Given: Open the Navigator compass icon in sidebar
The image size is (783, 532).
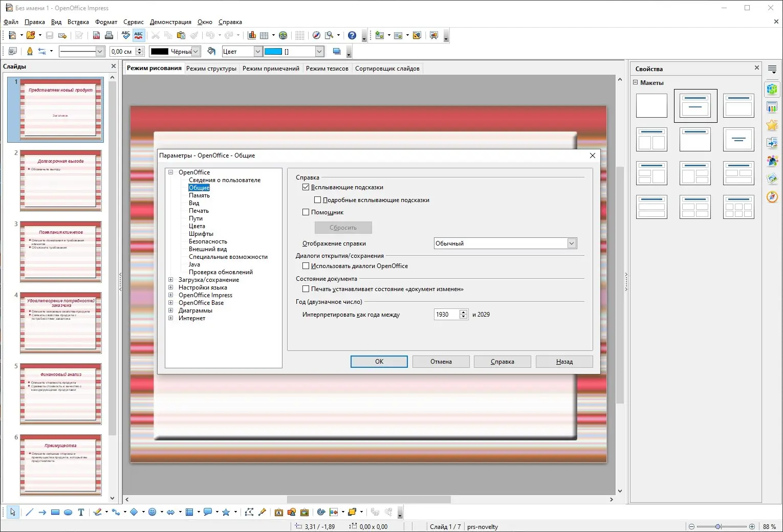Looking at the screenshot, I should coord(772,197).
